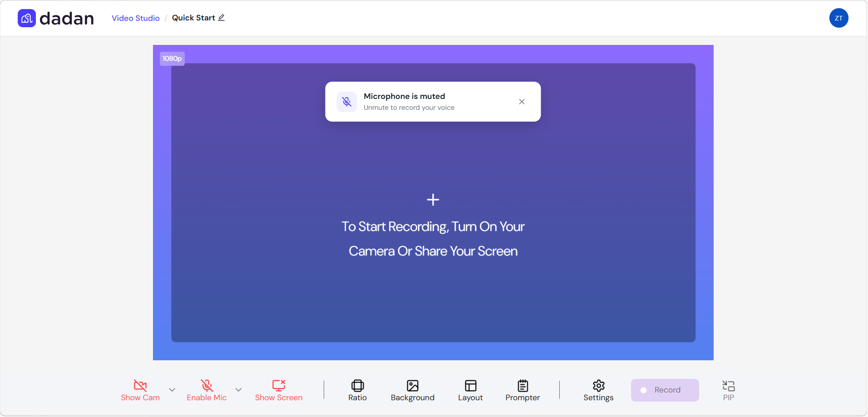This screenshot has width=868, height=417.
Task: Open the microphone selection dropdown
Action: coord(238,390)
